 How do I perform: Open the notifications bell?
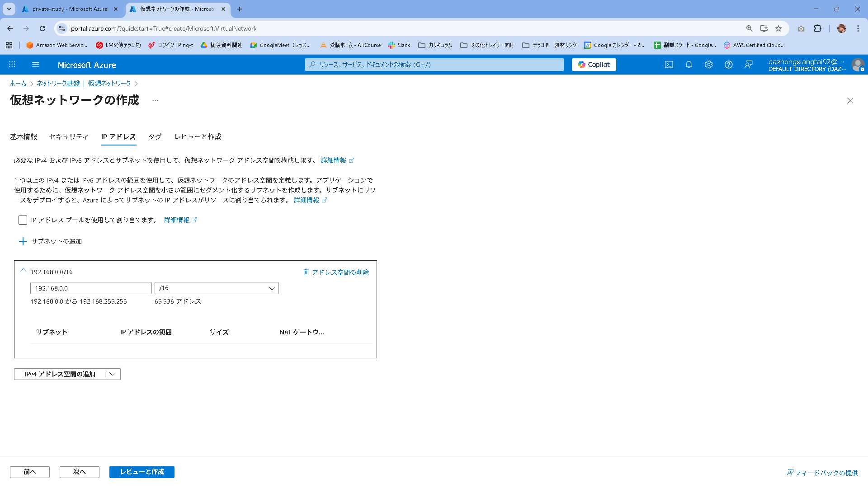pyautogui.click(x=689, y=65)
